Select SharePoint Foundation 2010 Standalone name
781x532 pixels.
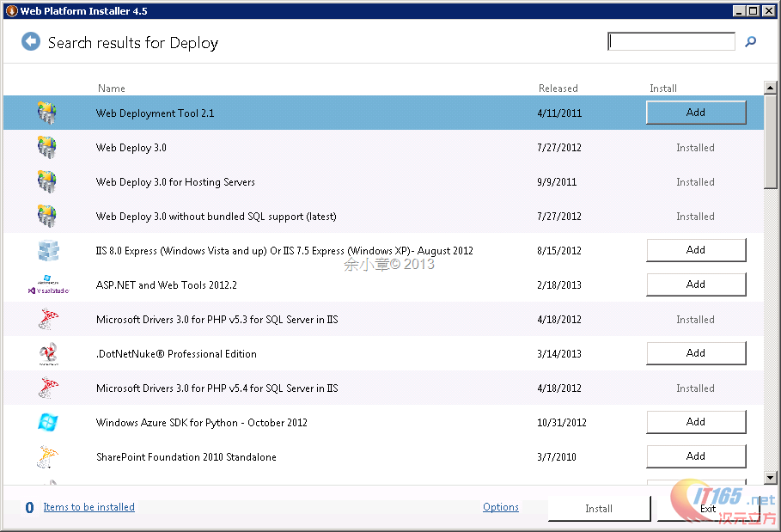[186, 456]
